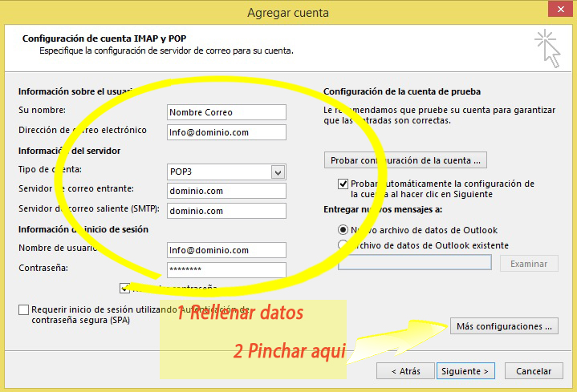This screenshot has height=392, width=577.
Task: Click the existing data file path field
Action: 415,263
